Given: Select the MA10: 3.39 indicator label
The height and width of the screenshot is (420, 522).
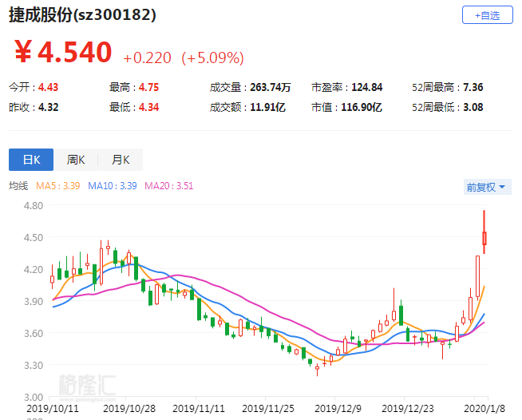Looking at the screenshot, I should coord(113,185).
